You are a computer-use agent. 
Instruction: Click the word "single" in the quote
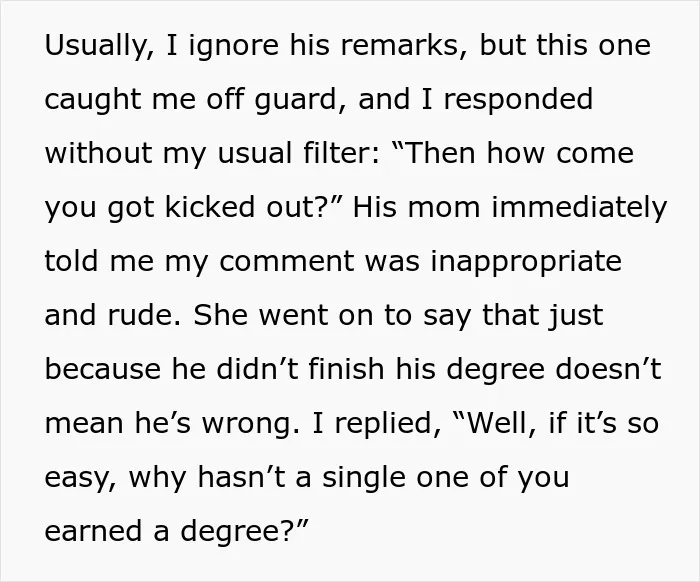[364, 478]
